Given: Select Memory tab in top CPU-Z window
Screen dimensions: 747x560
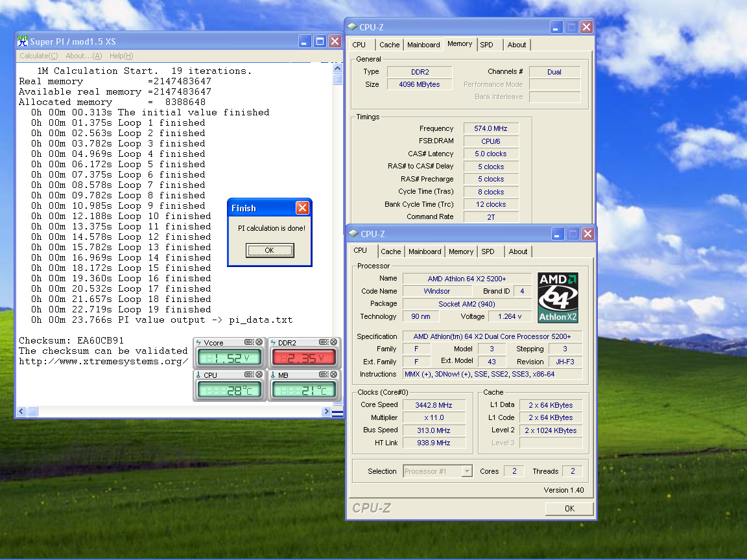Looking at the screenshot, I should pyautogui.click(x=460, y=44).
